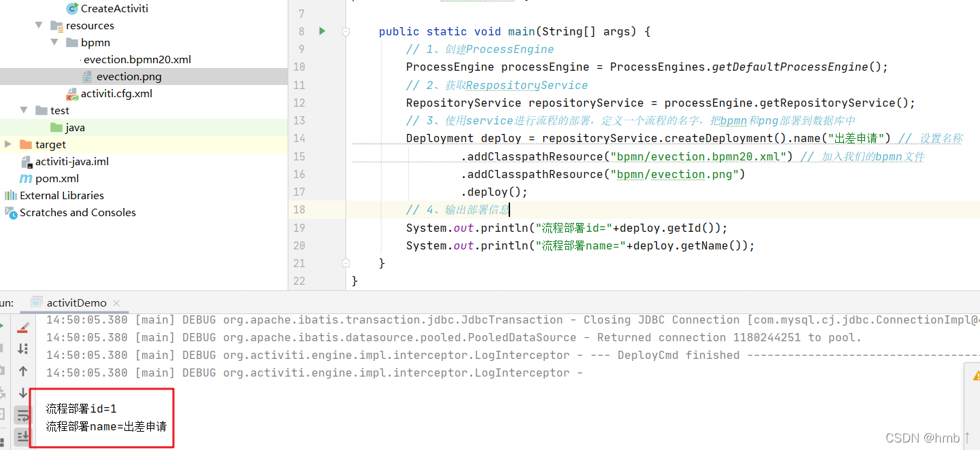Click the Maven pom.xml icon
Viewport: 980px width, 450px height.
[26, 179]
